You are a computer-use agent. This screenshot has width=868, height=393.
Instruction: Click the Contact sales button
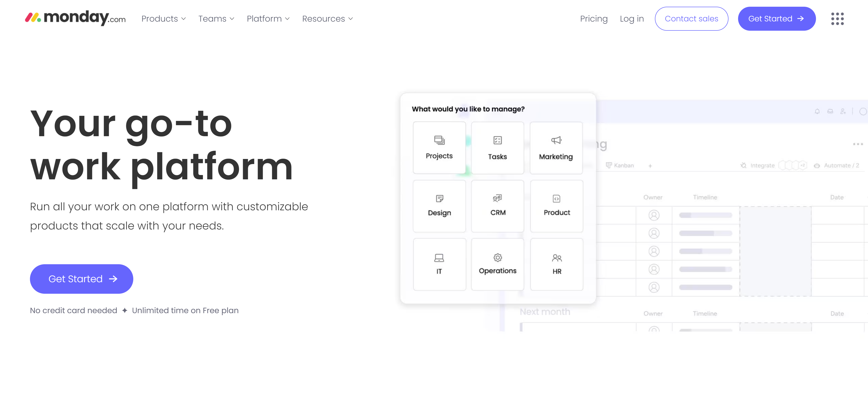[691, 19]
